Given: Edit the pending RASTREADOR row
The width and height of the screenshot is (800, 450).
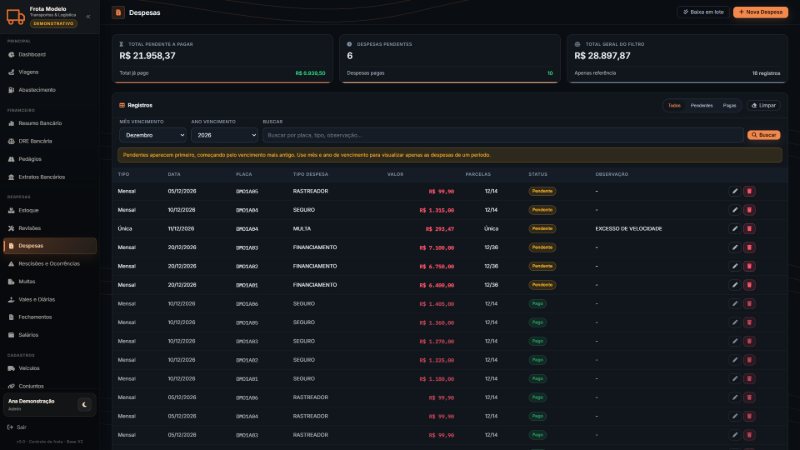Looking at the screenshot, I should [x=735, y=191].
